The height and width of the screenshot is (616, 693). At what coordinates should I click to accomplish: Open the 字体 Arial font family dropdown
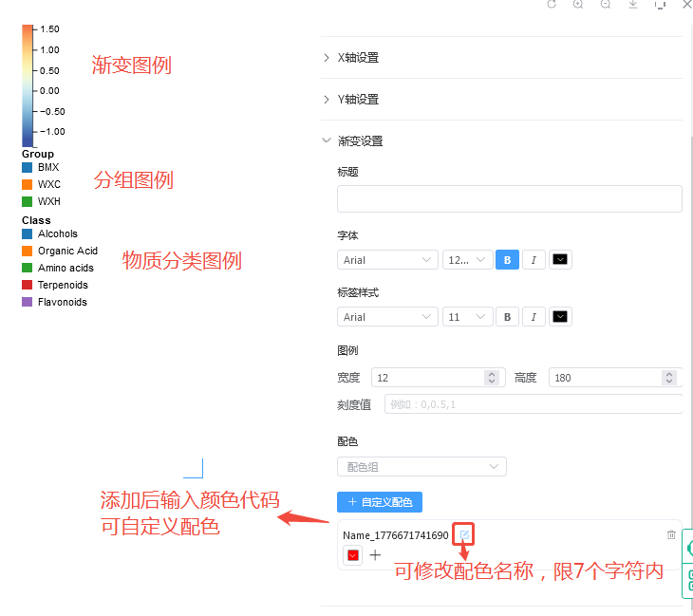(387, 260)
